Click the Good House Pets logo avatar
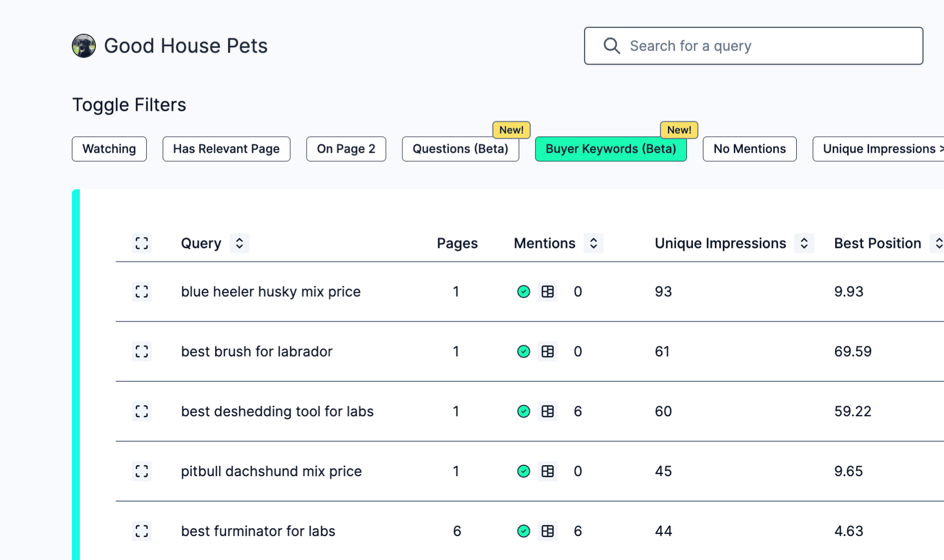The height and width of the screenshot is (560, 944). (x=84, y=46)
